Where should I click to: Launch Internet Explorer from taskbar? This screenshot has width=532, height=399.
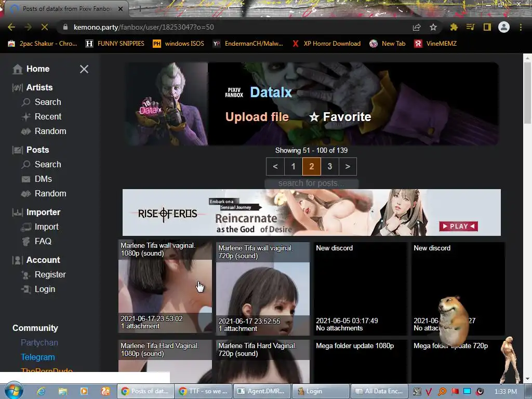pyautogui.click(x=41, y=391)
